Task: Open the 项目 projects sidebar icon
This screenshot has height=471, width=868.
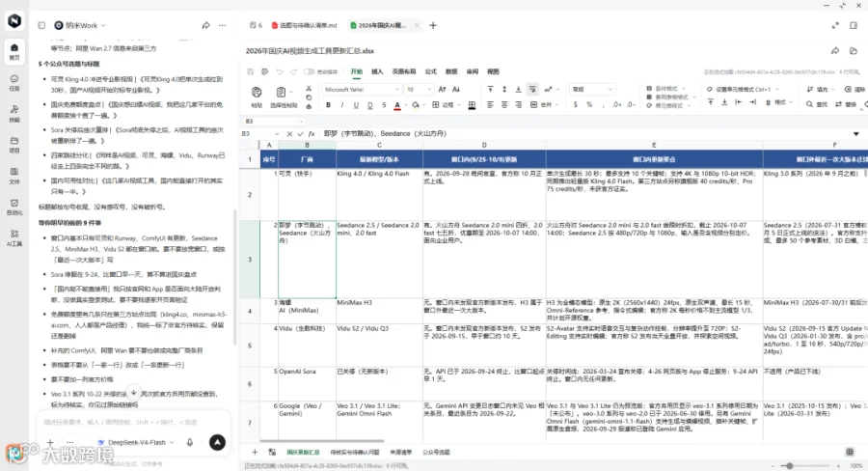Action: pos(14,145)
